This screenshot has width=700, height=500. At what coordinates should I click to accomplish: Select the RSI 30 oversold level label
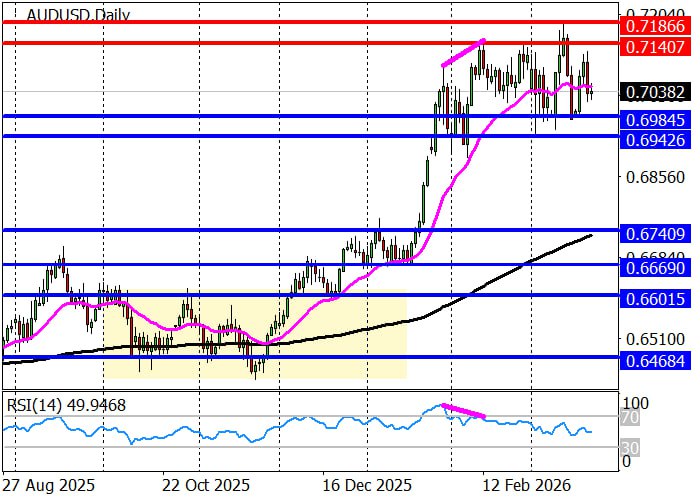(x=631, y=447)
